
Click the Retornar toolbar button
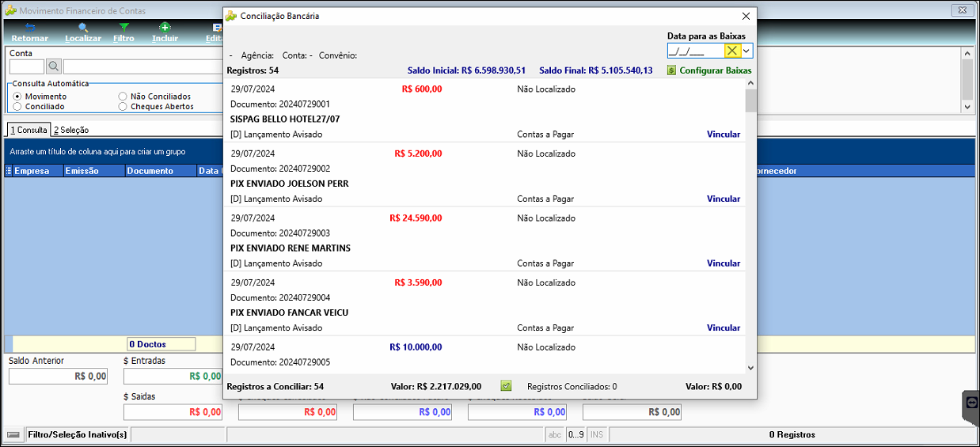pos(29,32)
